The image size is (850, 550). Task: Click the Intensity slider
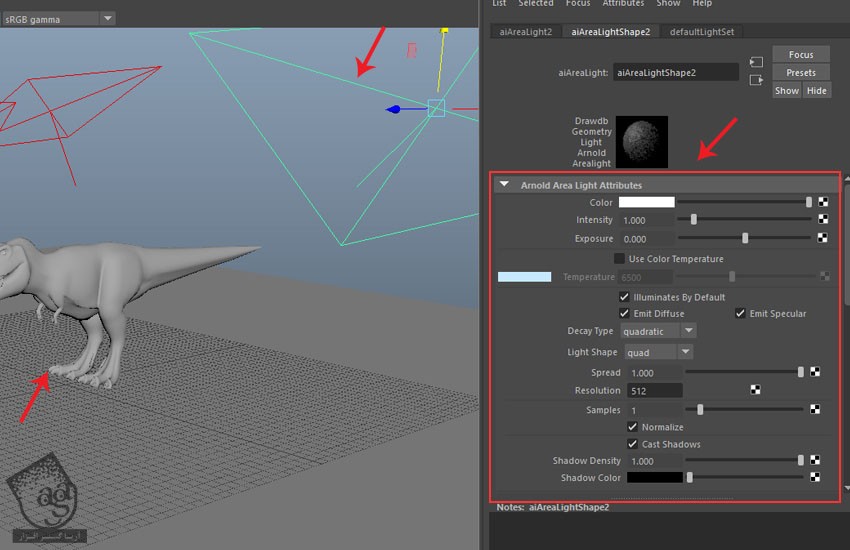745,219
